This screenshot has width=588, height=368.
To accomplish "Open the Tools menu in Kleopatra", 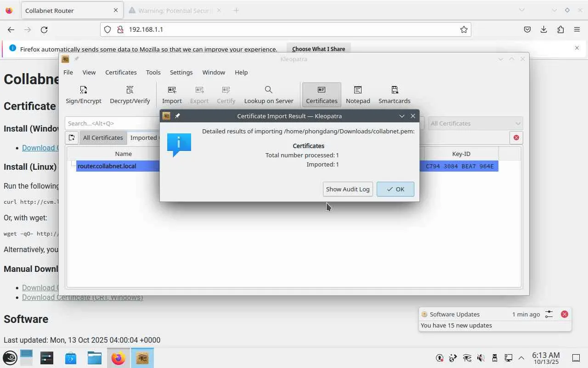I will point(153,72).
